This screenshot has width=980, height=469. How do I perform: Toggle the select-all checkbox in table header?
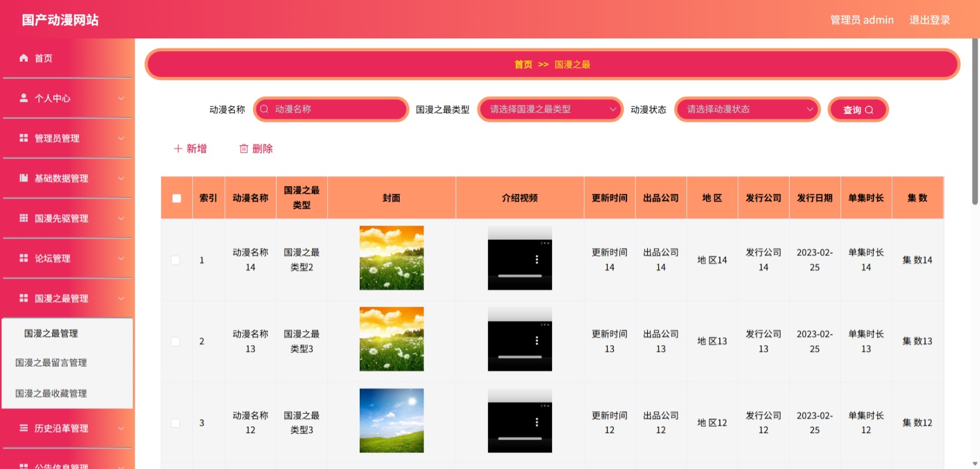pyautogui.click(x=177, y=198)
